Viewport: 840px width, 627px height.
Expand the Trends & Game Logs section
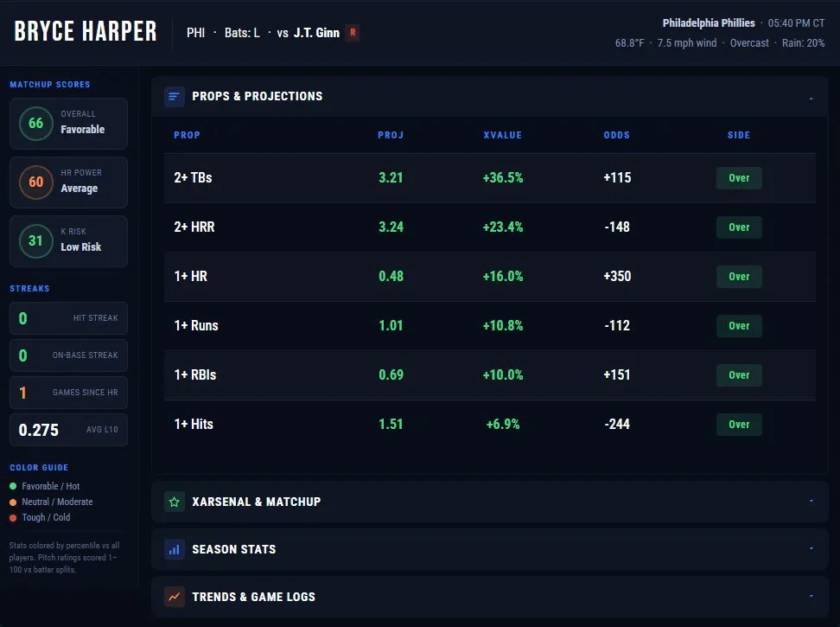(x=811, y=596)
